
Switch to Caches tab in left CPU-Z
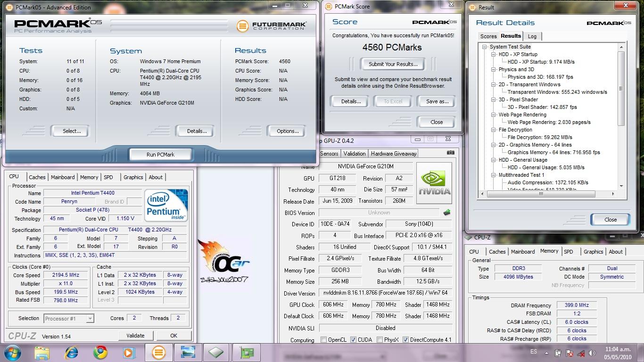coord(37,177)
